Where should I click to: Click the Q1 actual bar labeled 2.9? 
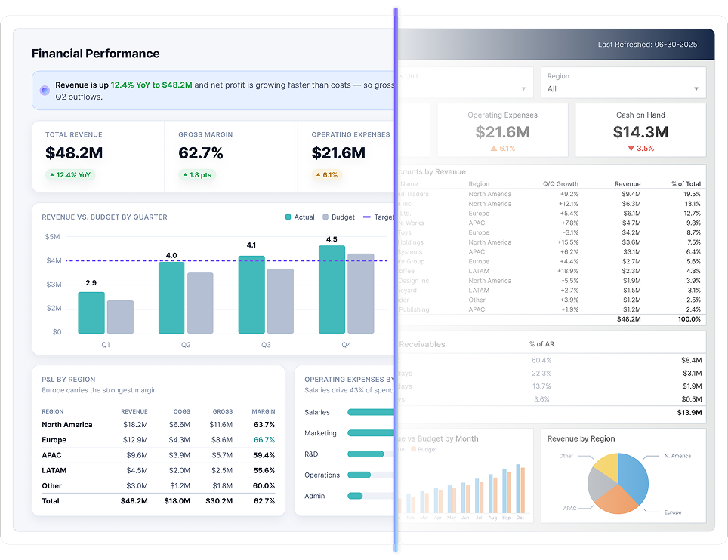[x=91, y=312]
